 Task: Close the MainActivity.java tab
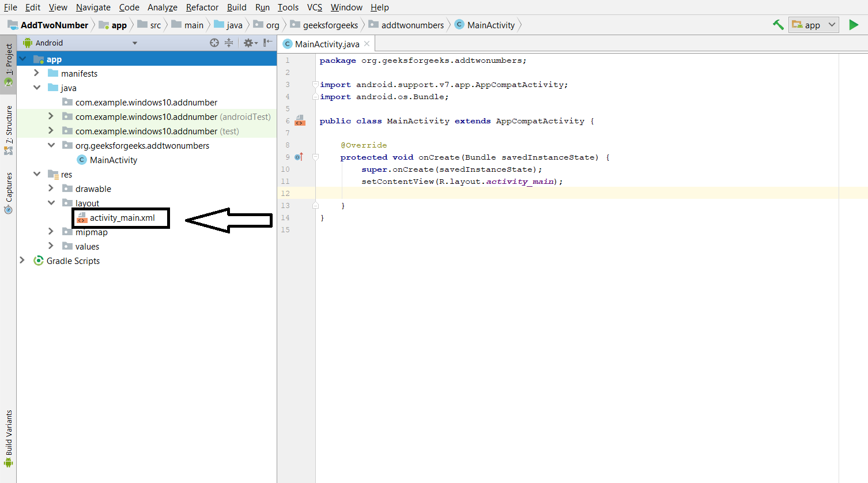(x=367, y=44)
